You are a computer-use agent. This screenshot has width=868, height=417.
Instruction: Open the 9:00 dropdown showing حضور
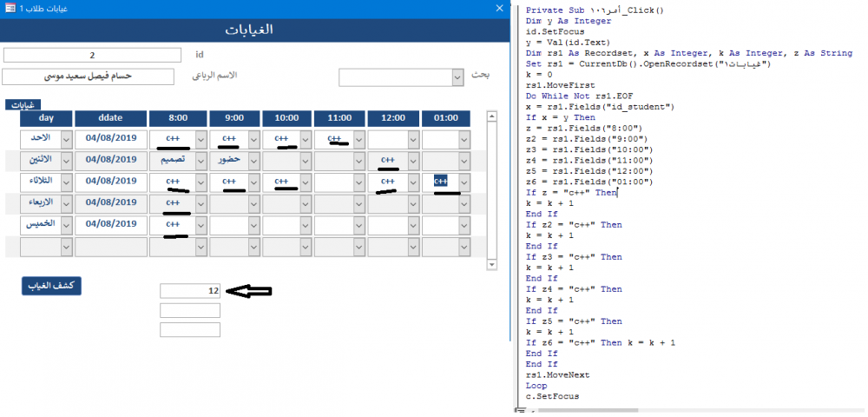click(x=253, y=161)
